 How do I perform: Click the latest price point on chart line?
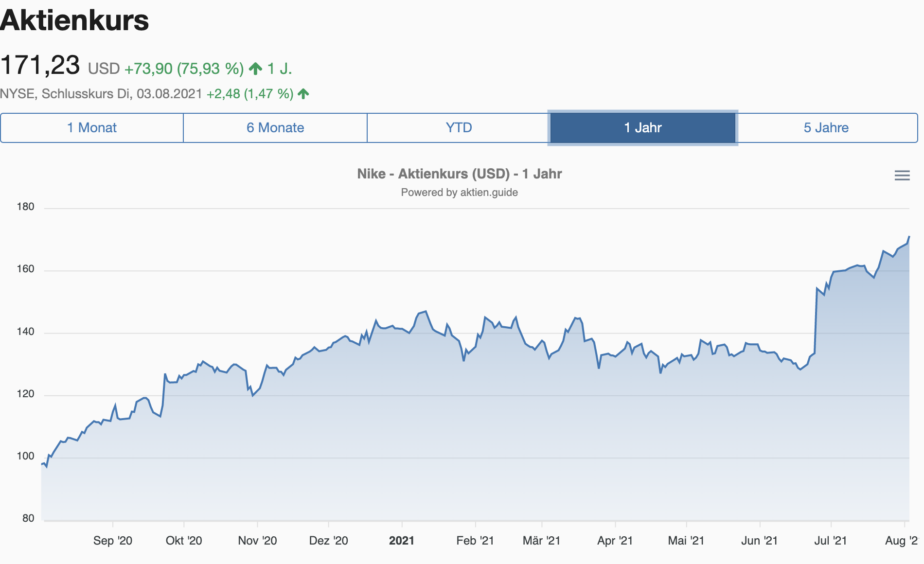click(x=909, y=237)
